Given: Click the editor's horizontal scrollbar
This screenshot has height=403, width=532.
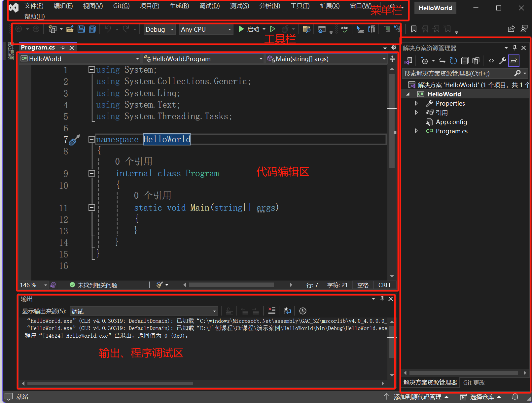Looking at the screenshot, I should 231,285.
